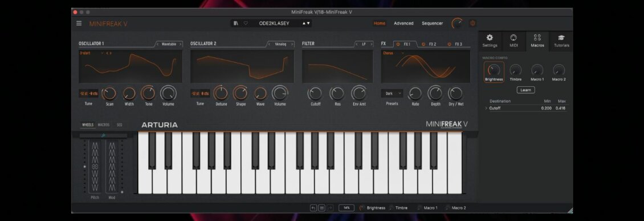Select previous filter type arrow

(357, 44)
